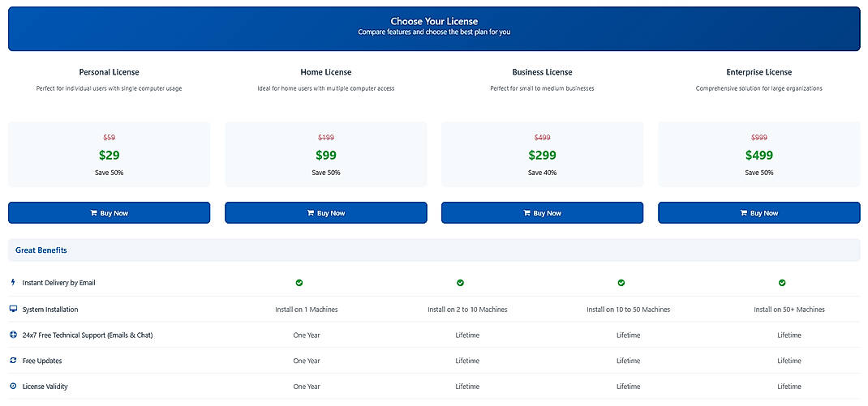Viewport: 868px width, 406px height.
Task: Click License Validity Lifetime below 'Install on 50+ Machines'
Action: [789, 387]
